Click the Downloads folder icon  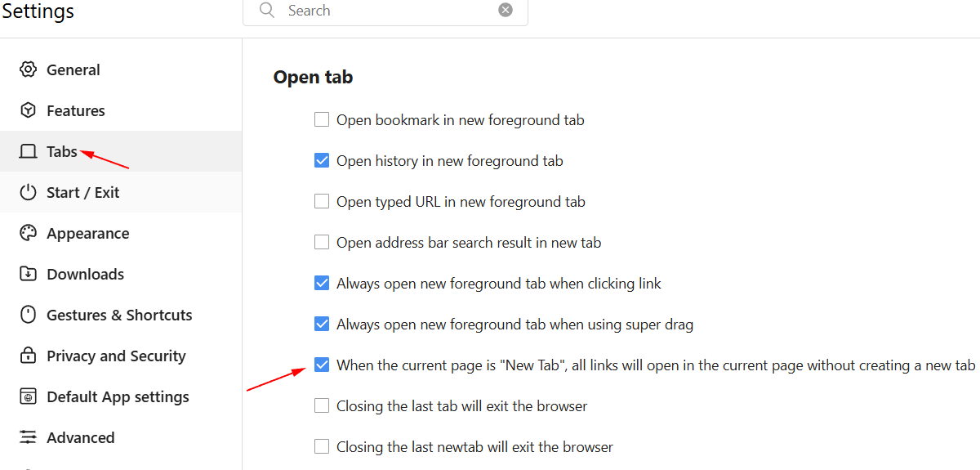point(29,274)
